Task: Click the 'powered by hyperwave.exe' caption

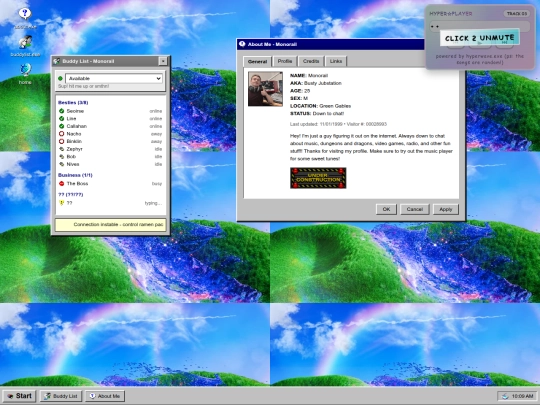Action: click(480, 59)
